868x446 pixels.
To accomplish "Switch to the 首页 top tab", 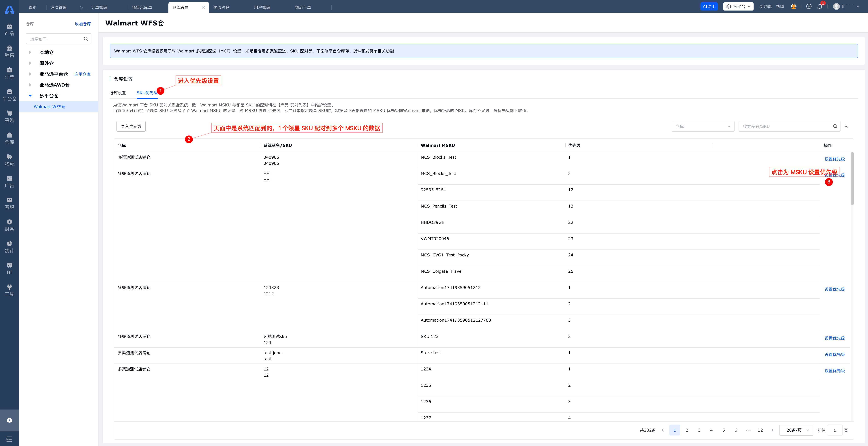I will 33,7.
